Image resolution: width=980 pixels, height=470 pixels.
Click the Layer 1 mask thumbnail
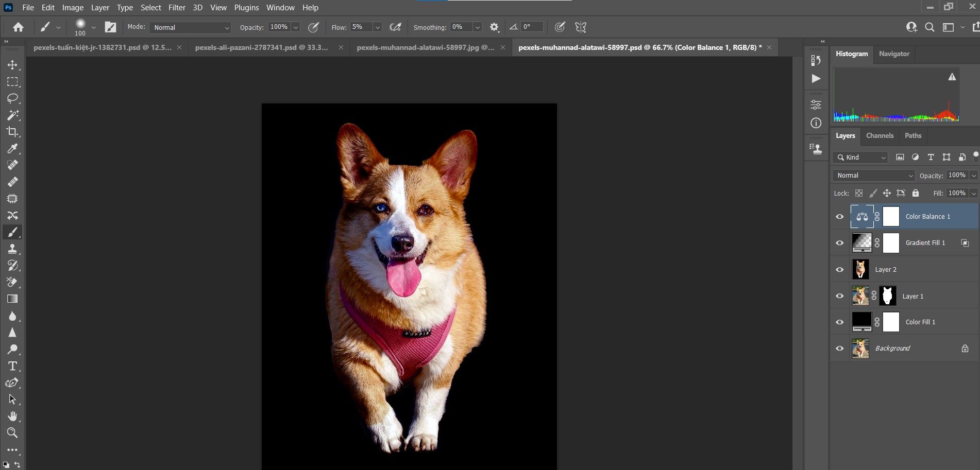pos(887,296)
